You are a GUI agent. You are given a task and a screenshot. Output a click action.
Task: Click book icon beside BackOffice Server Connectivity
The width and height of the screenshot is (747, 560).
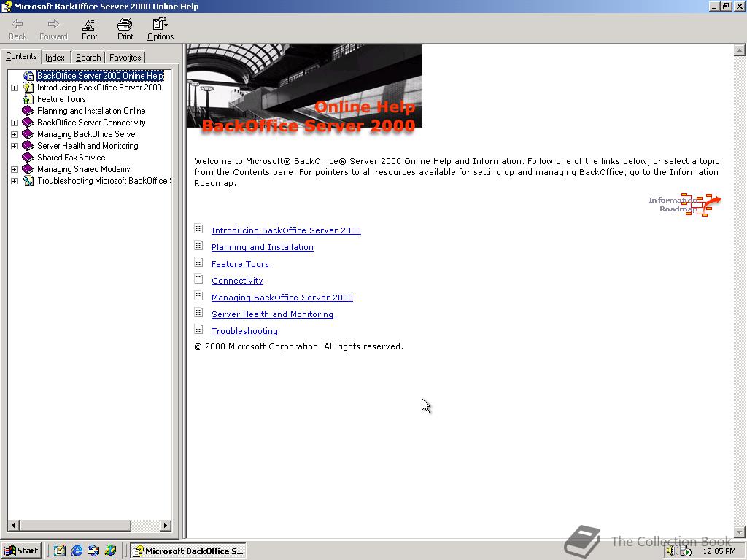coord(28,122)
